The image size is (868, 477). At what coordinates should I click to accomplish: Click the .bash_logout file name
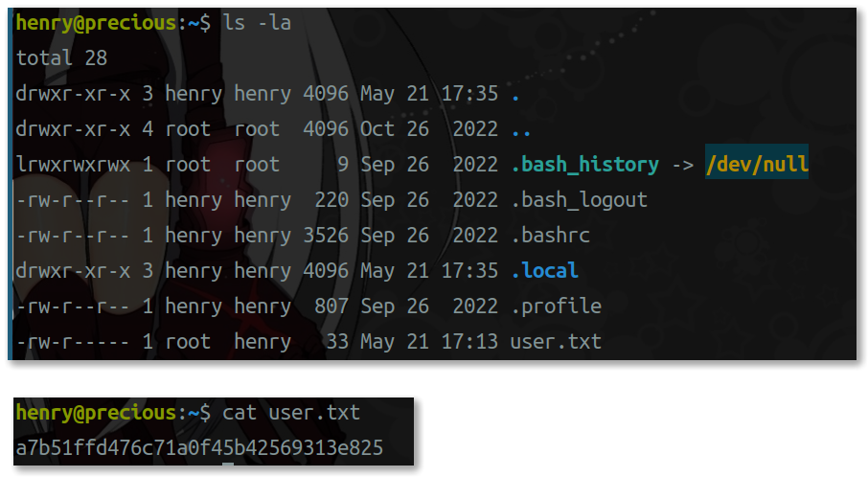click(580, 200)
